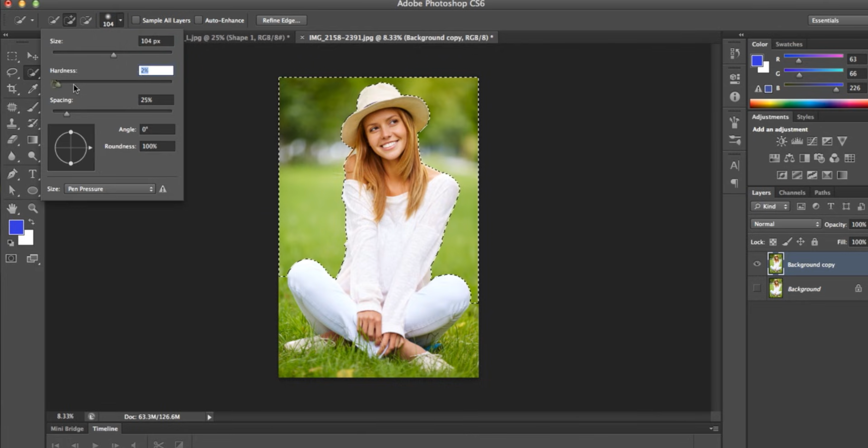Click the Background layer thumbnail
Screen dimensions: 868x448
click(x=776, y=288)
